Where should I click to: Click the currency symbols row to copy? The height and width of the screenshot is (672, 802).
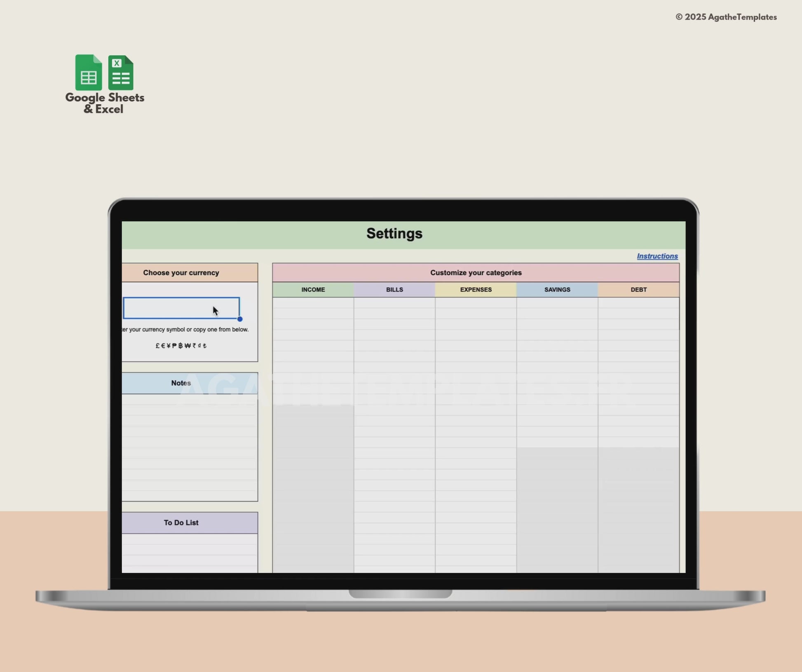pyautogui.click(x=181, y=346)
